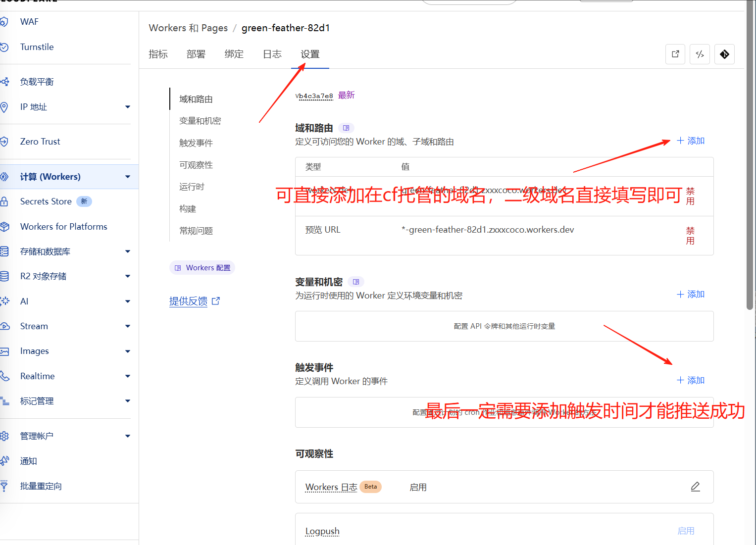Disable the 预览 URL (禁用)
The width and height of the screenshot is (756, 545).
pos(690,236)
